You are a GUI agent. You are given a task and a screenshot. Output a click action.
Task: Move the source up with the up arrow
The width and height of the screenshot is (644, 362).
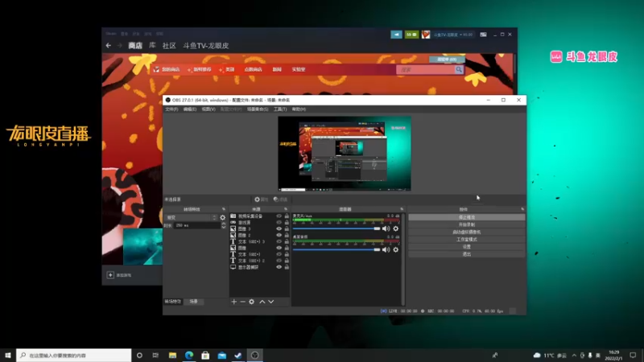(262, 302)
